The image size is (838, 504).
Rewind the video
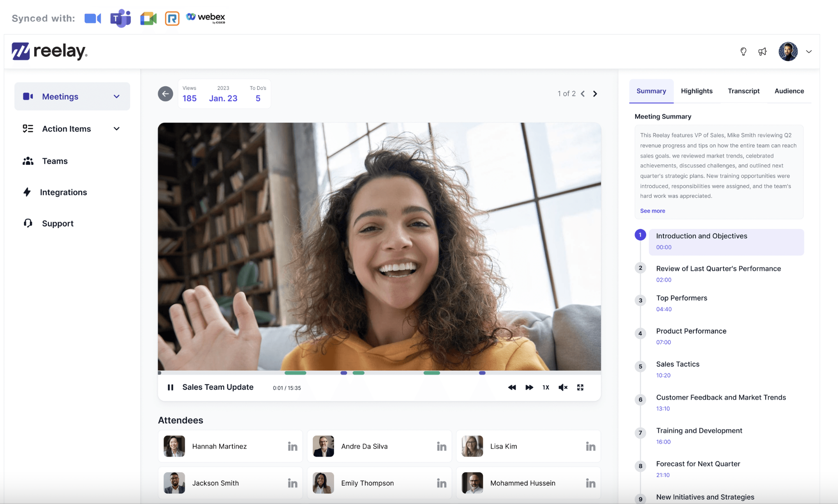coord(512,387)
